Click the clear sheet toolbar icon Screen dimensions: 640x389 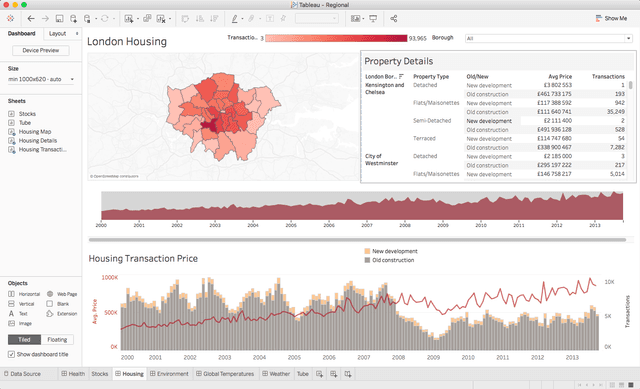point(161,18)
